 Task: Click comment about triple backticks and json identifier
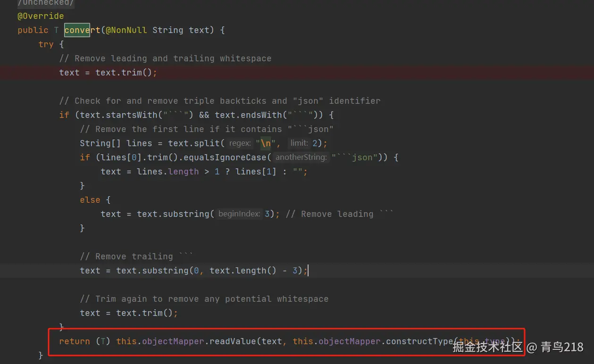click(220, 101)
